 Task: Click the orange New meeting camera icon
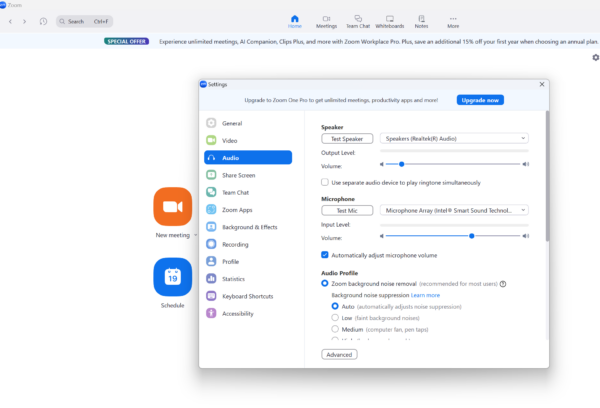[172, 206]
